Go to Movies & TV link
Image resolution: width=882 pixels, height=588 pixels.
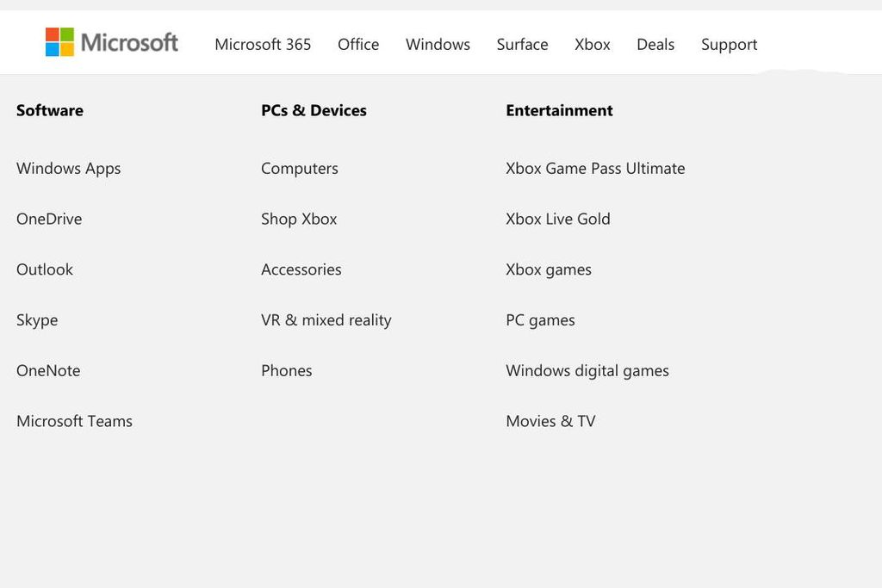[550, 421]
